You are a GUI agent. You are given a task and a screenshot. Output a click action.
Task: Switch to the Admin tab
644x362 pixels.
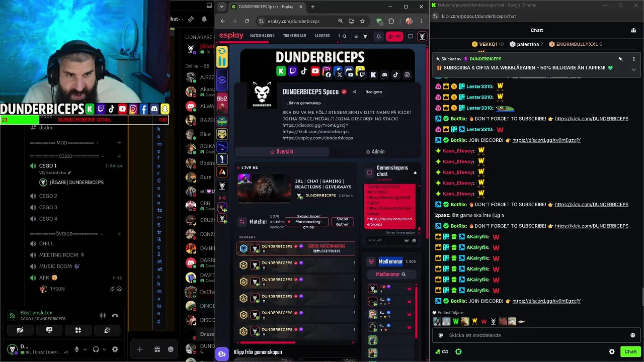375,152
